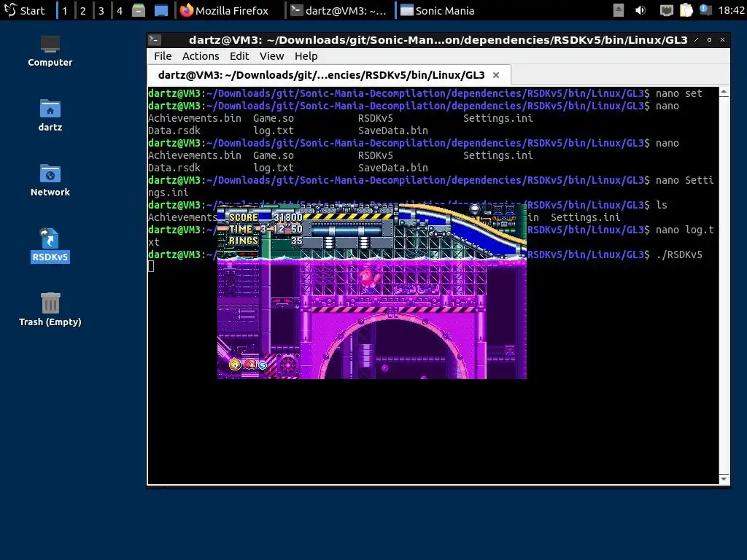Click the first Settings.ini listing entry
The image size is (747, 560).
[498, 118]
